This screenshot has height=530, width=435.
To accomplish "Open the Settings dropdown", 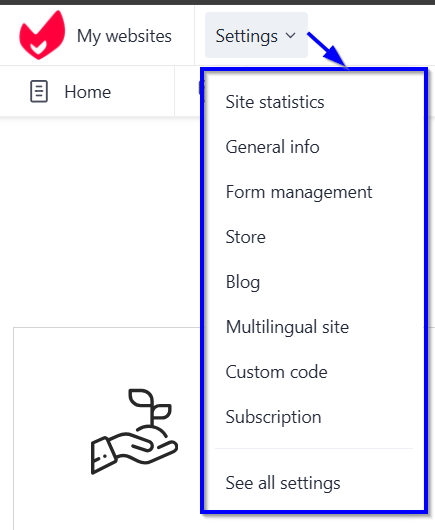I will [256, 35].
